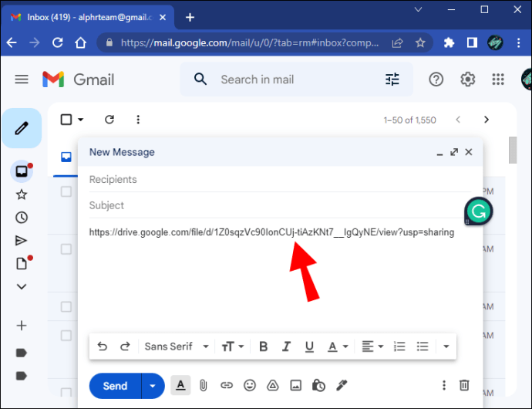
Task: Undo last edit in compose toolbar
Action: (x=102, y=346)
